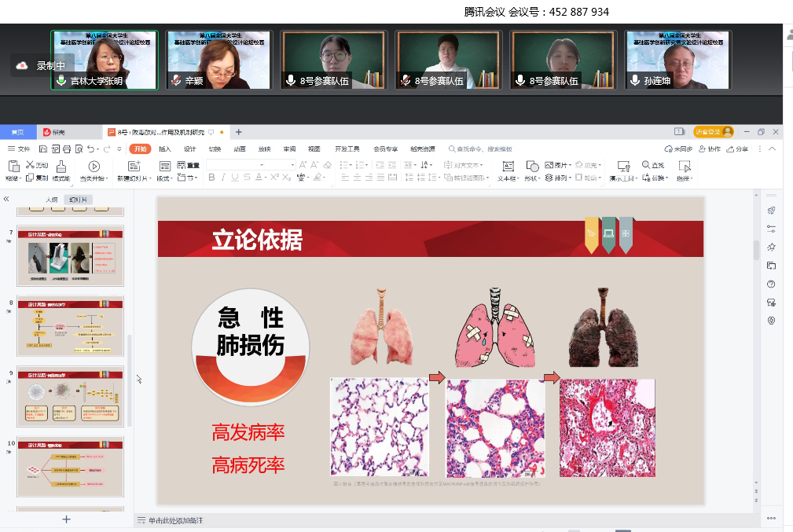Click the Find (查找) magnifier icon
This screenshot has height=532, width=793.
(646, 165)
